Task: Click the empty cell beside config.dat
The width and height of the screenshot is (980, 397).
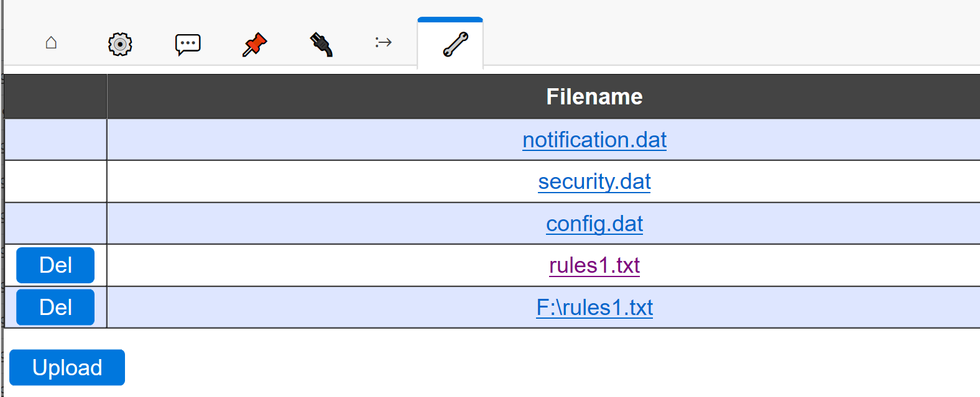Action: click(55, 224)
